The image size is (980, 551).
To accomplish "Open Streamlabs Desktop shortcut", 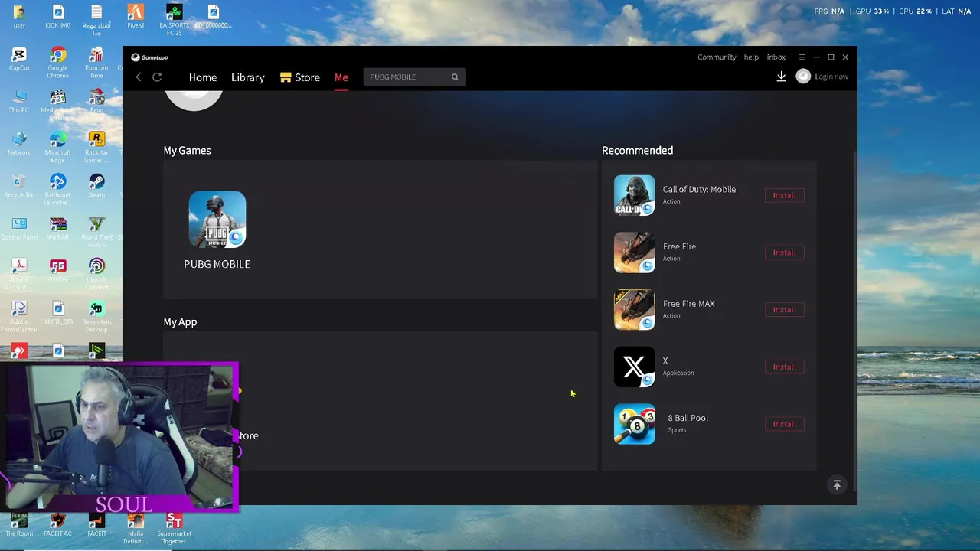I will (96, 316).
